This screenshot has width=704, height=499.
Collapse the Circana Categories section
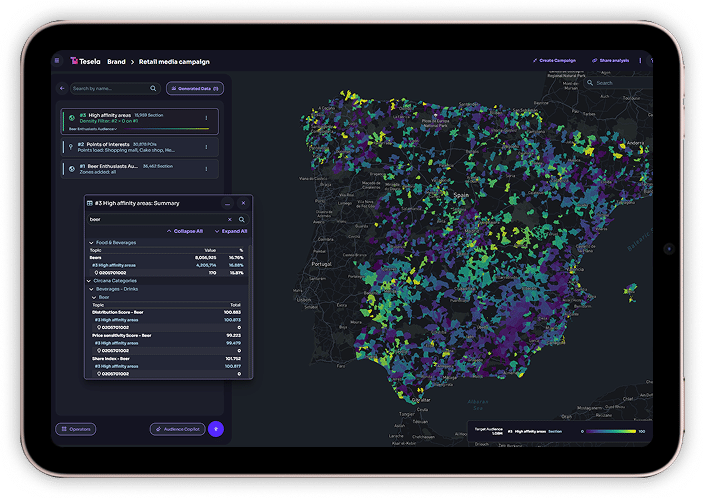(x=89, y=280)
